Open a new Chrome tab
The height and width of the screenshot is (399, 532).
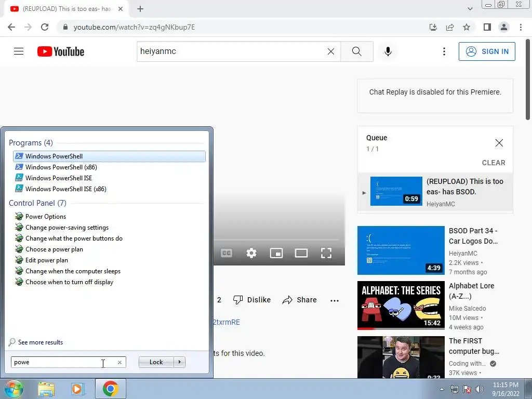(140, 9)
